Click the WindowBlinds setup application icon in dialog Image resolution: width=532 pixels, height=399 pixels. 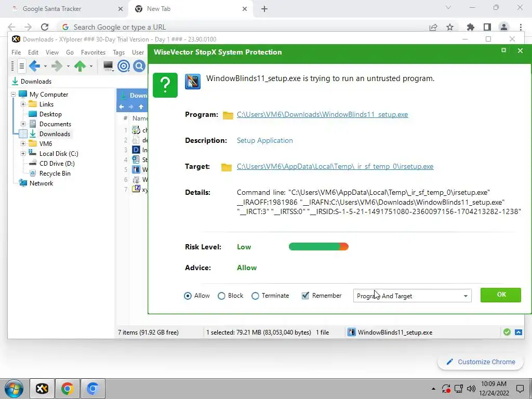coord(192,82)
